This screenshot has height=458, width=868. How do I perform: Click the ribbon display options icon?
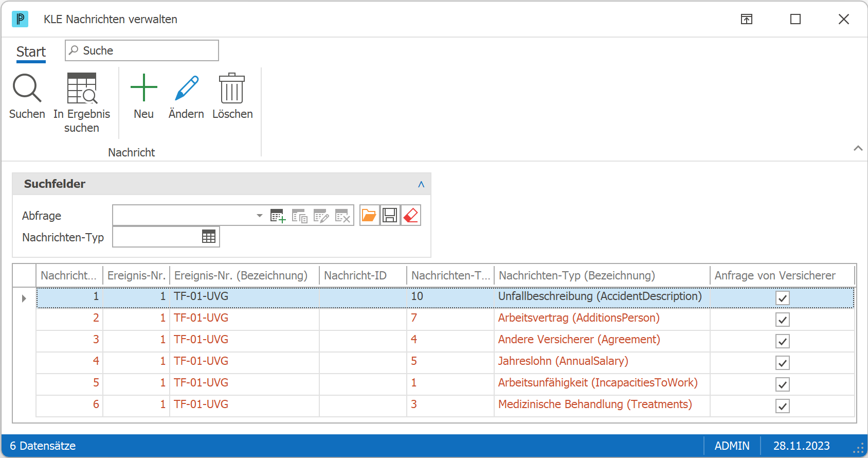click(747, 19)
